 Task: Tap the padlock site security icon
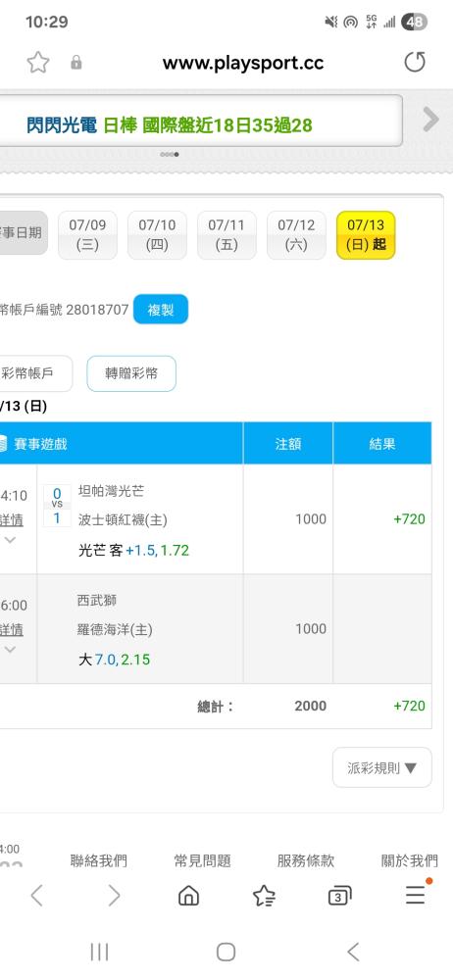coord(76,63)
